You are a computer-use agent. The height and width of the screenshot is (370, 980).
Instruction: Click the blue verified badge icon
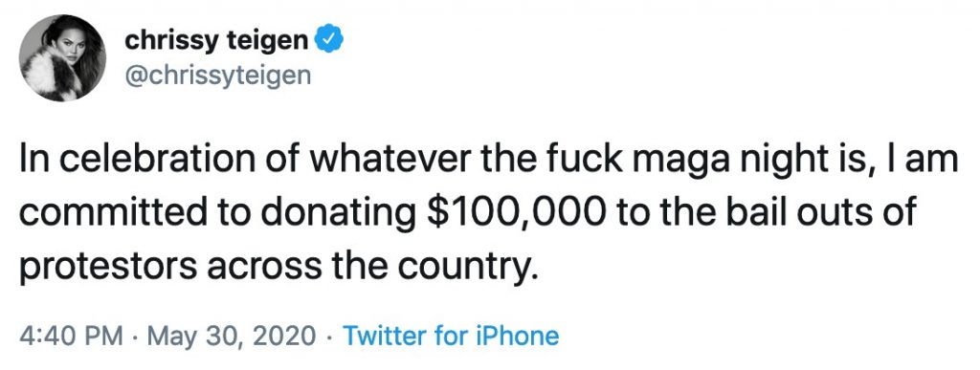tap(329, 41)
